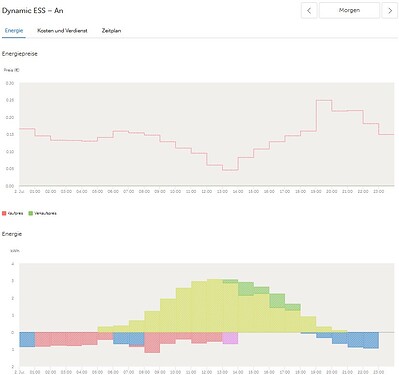Click the lowest price step at 13:00
This screenshot has height=375, width=399.
tap(230, 170)
